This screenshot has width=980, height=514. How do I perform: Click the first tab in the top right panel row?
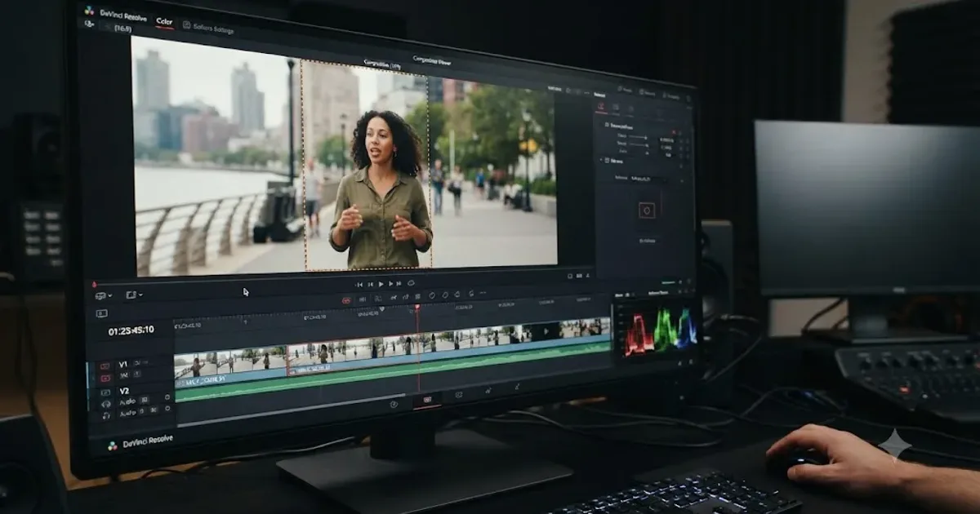click(x=625, y=90)
